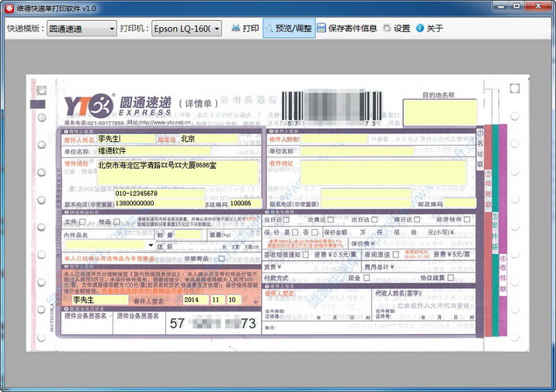Click the month field 11
This screenshot has width=556, height=392.
[x=217, y=299]
